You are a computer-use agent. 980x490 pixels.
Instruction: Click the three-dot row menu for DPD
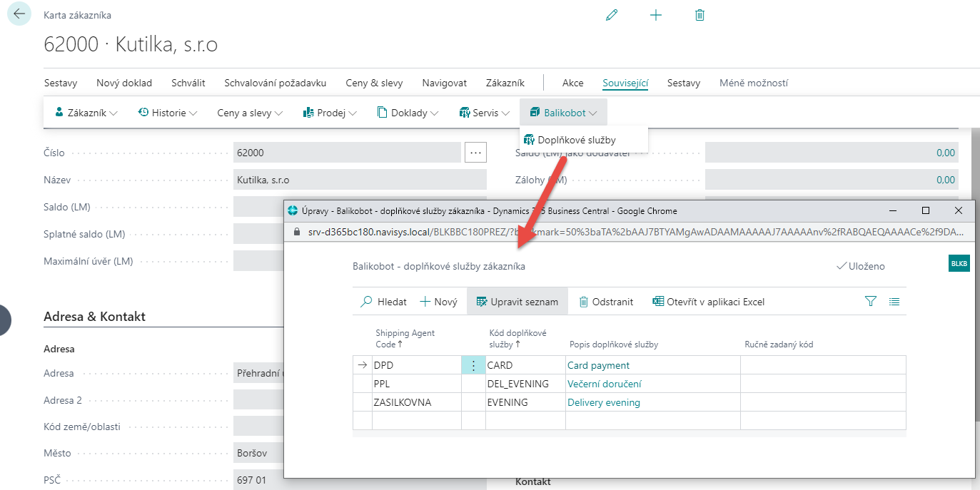(473, 365)
